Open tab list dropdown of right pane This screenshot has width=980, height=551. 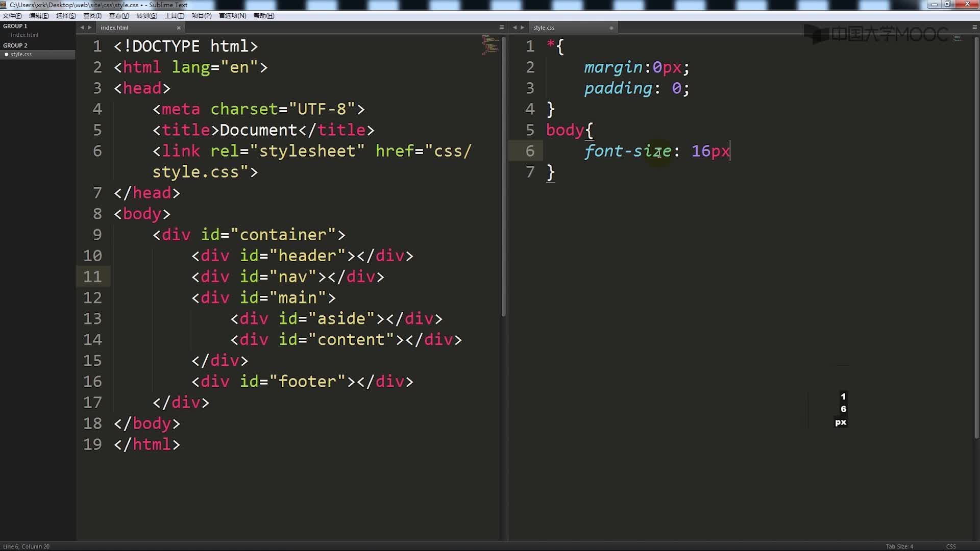coord(975,28)
